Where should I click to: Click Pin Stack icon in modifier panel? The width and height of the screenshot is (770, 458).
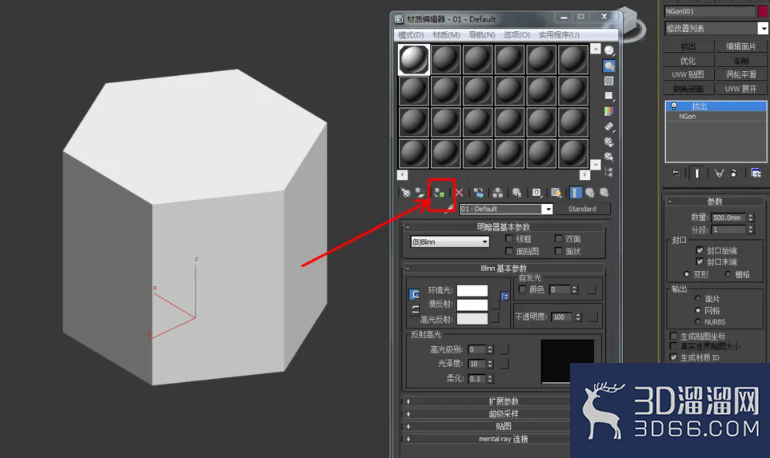[676, 173]
